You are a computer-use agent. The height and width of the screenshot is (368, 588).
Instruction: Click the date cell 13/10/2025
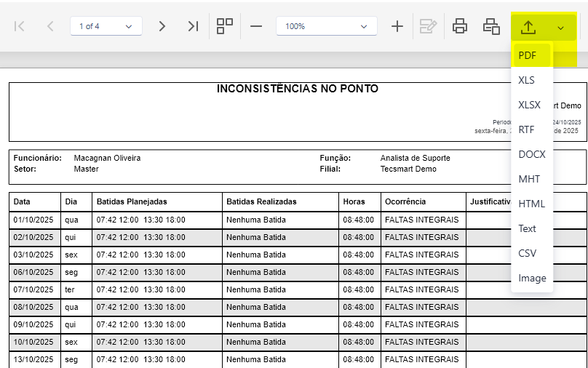[33, 359]
